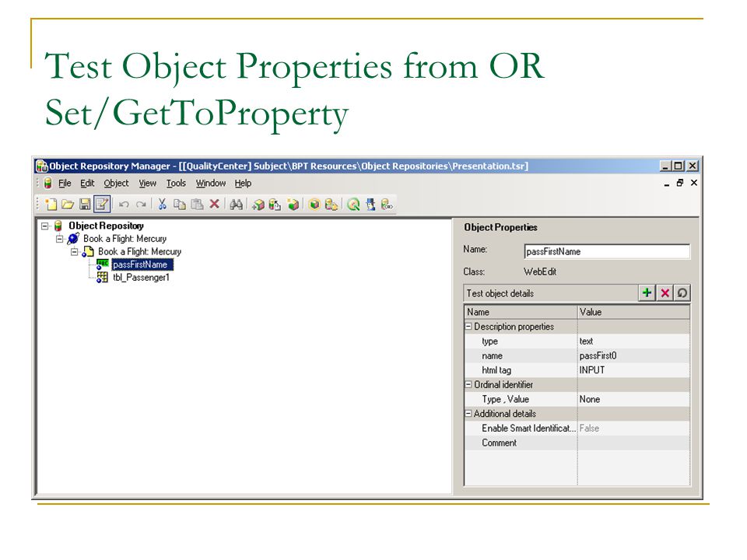
Task: Close the inner document window
Action: [x=693, y=183]
